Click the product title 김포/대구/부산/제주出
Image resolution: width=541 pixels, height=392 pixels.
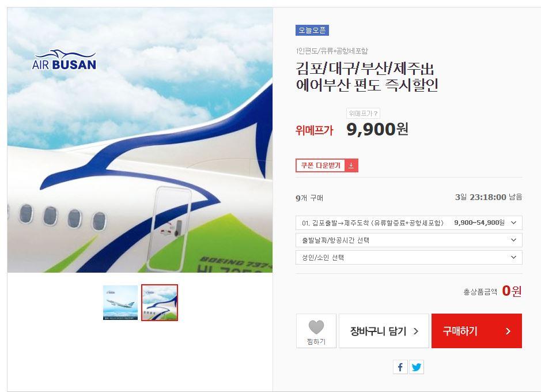pos(365,69)
